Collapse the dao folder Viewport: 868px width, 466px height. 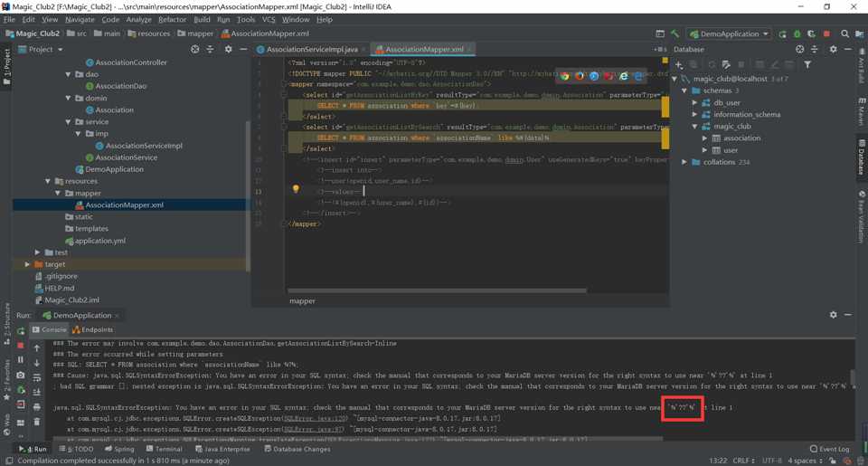coord(68,74)
